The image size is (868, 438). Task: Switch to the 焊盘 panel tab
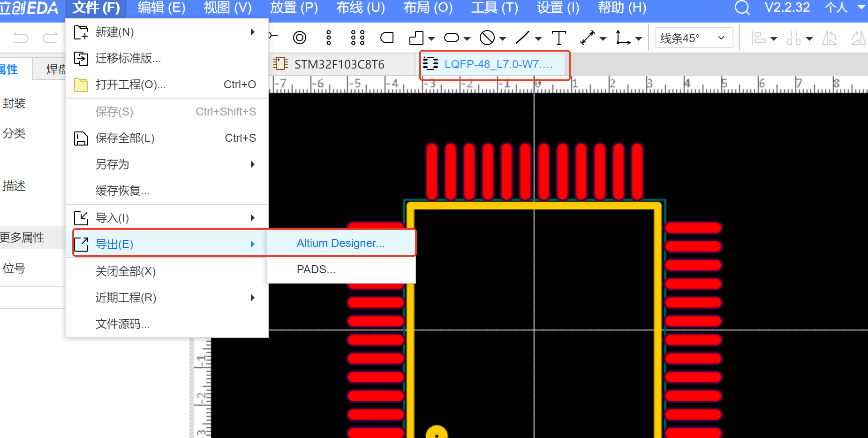click(55, 69)
